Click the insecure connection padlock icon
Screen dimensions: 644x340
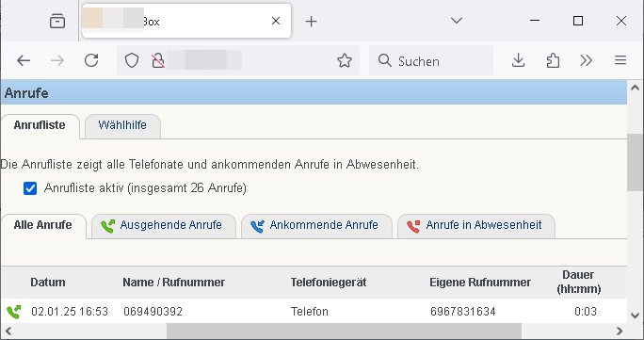click(x=158, y=61)
